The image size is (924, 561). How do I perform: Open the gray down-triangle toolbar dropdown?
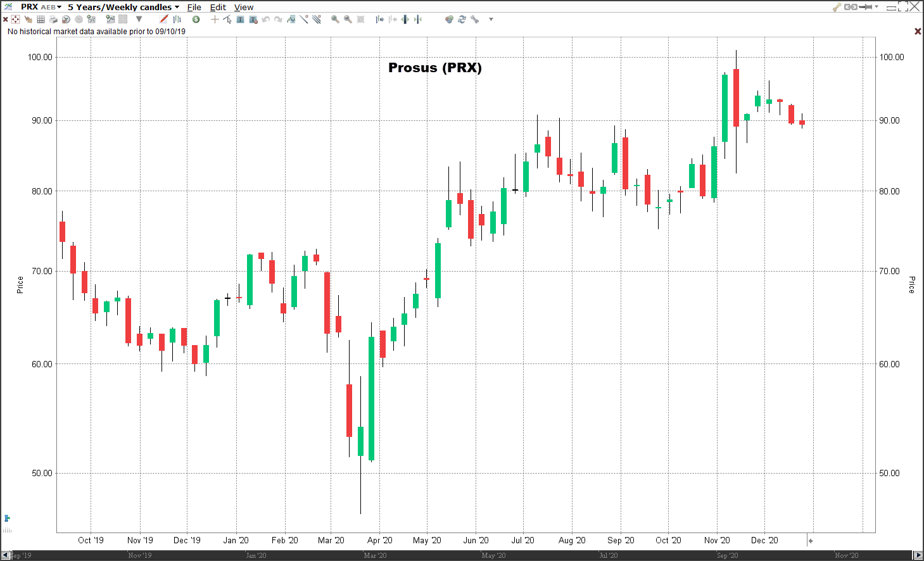tap(139, 19)
